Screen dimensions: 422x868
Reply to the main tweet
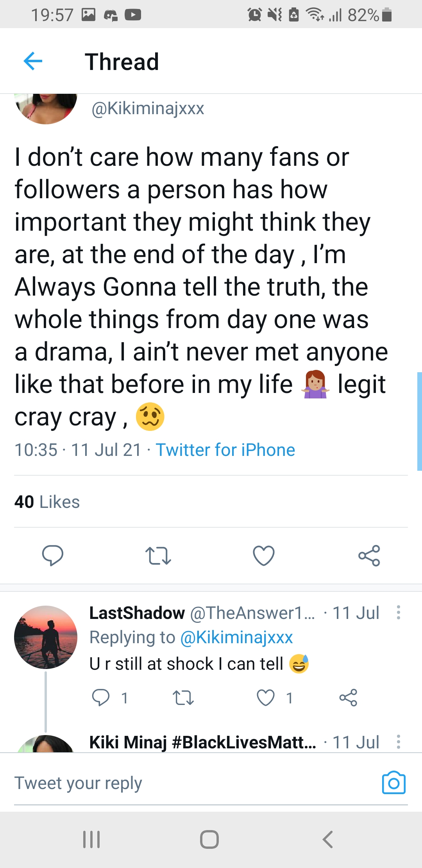click(x=52, y=555)
